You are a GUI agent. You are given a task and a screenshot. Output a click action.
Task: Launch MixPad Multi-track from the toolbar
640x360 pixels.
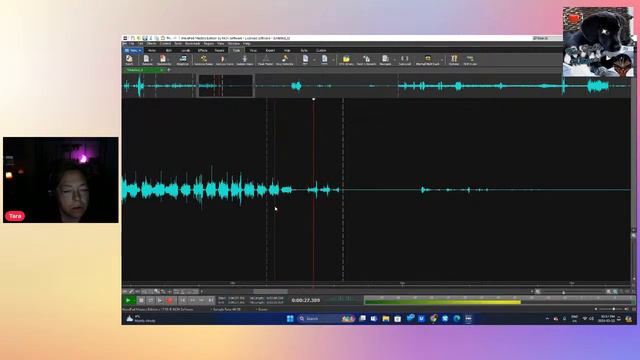point(427,60)
